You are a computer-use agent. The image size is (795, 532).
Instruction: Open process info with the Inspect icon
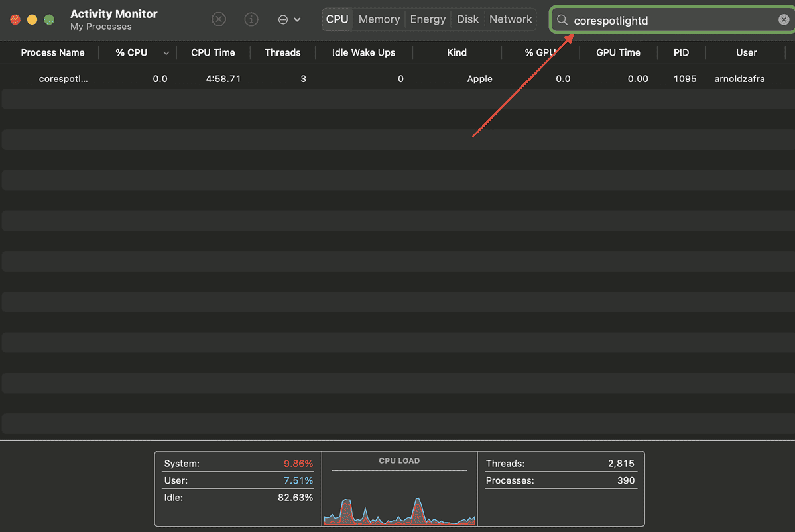tap(251, 19)
